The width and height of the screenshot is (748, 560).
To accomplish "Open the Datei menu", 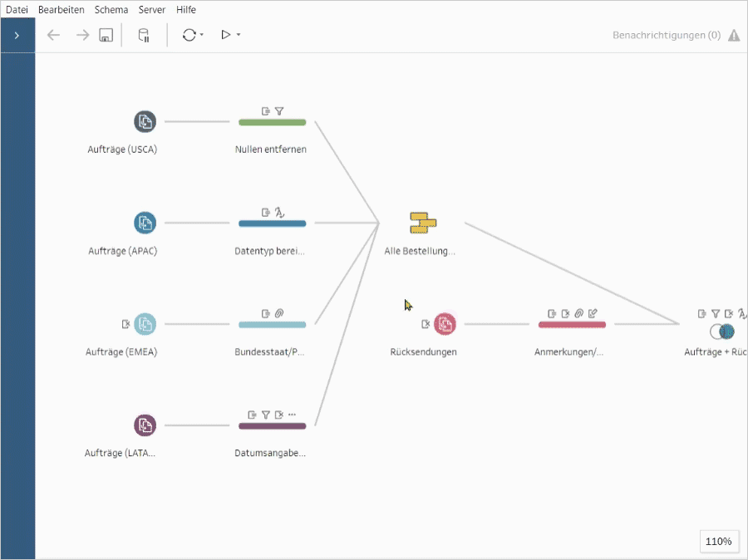I will click(17, 9).
